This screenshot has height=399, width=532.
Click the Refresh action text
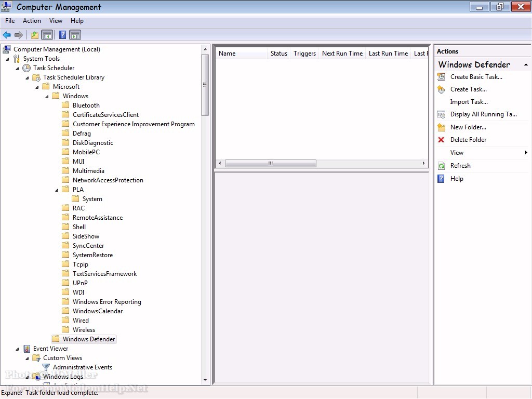pyautogui.click(x=460, y=166)
